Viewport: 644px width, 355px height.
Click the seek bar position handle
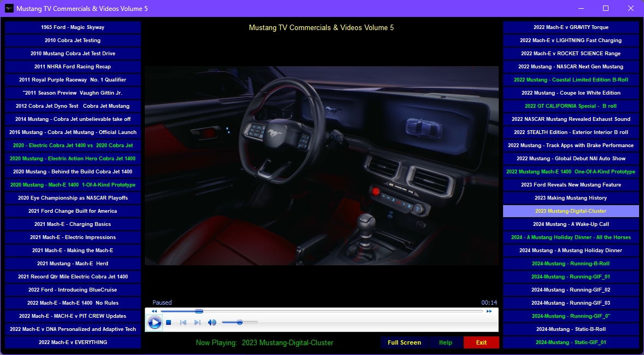point(199,311)
